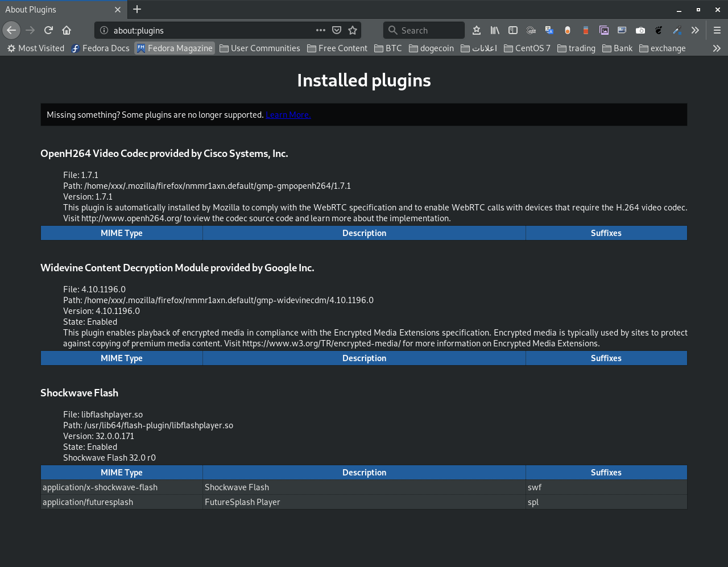Expand the toolbar overflow chevron
Viewport: 728px width, 567px height.
pos(695,30)
